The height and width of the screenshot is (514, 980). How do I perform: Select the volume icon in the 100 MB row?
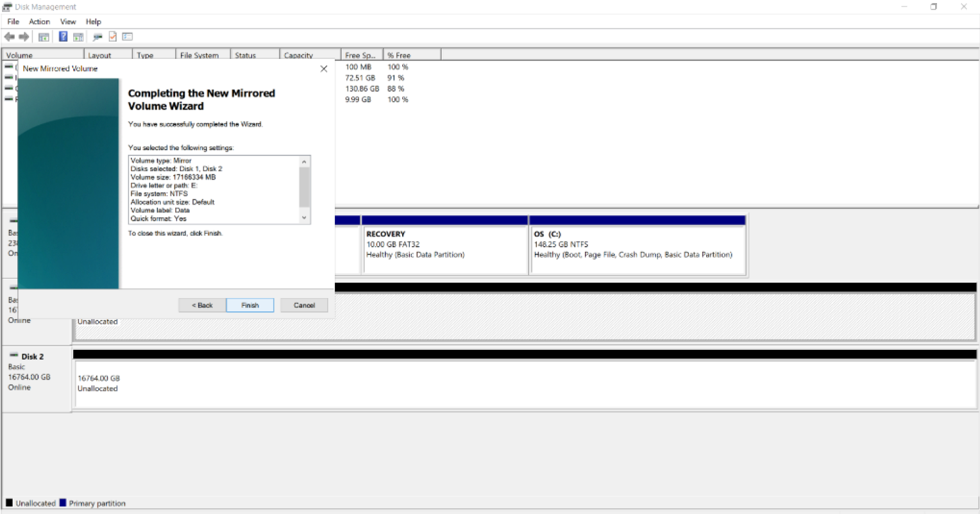click(x=9, y=67)
